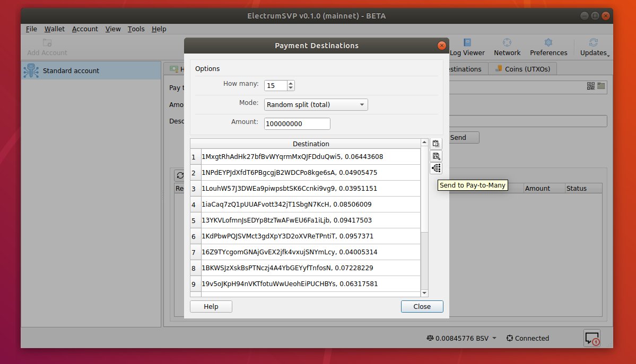Viewport: 636px width, 364px height.
Task: Click row number 9 header in destination table
Action: [x=196, y=284]
